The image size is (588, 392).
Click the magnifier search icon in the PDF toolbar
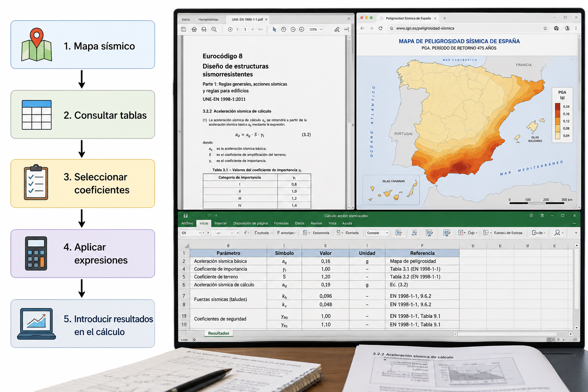pyautogui.click(x=214, y=29)
